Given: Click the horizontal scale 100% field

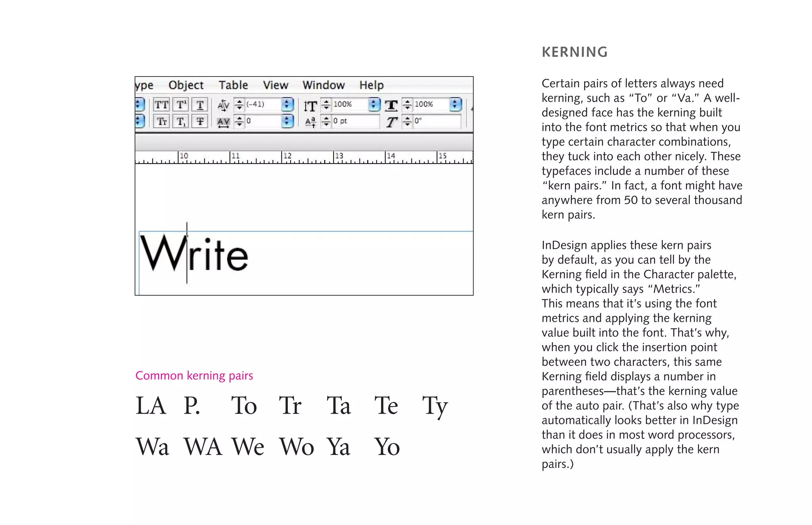Looking at the screenshot, I should tap(431, 105).
